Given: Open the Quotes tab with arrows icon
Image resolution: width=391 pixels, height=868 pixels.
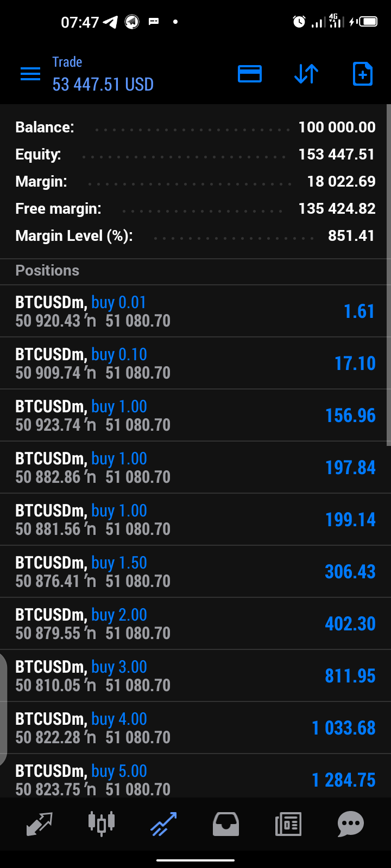Looking at the screenshot, I should point(39,824).
